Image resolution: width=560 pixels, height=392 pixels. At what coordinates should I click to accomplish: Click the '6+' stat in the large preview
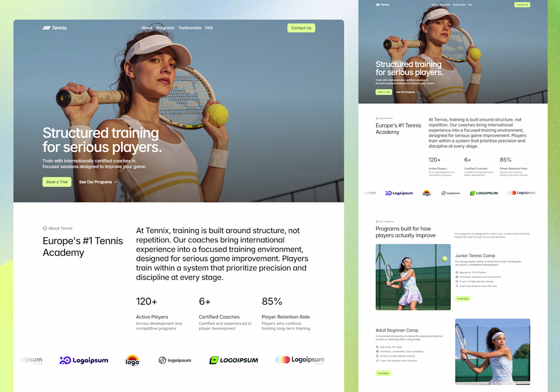coord(205,302)
